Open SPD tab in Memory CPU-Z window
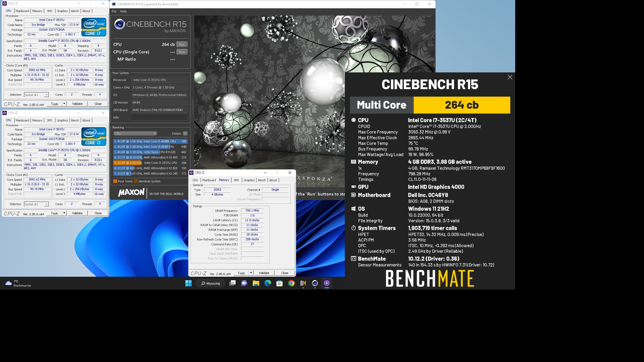This screenshot has width=644, height=362. pyautogui.click(x=236, y=180)
